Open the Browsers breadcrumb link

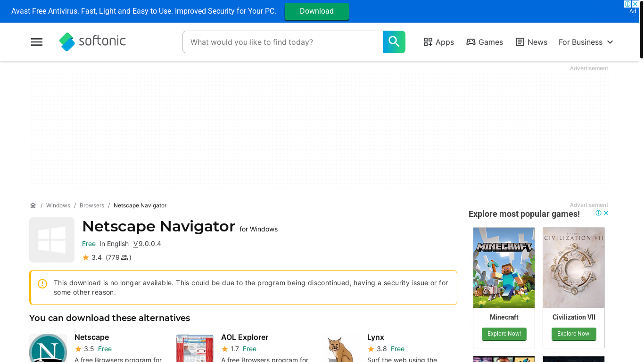point(92,206)
